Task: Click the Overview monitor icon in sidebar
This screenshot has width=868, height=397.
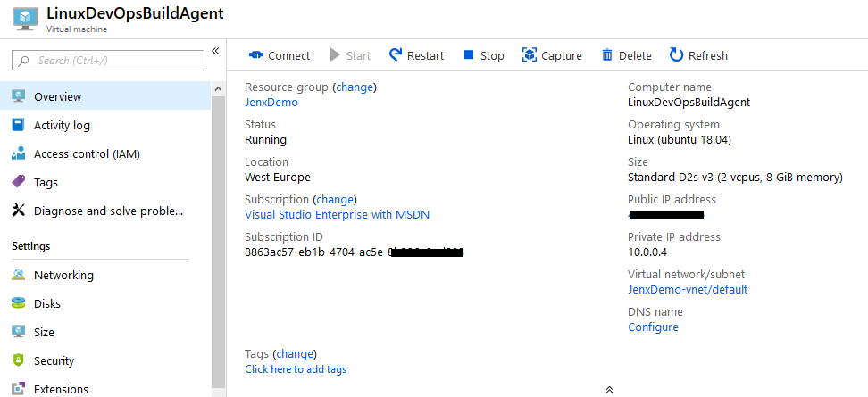Action: coord(18,96)
